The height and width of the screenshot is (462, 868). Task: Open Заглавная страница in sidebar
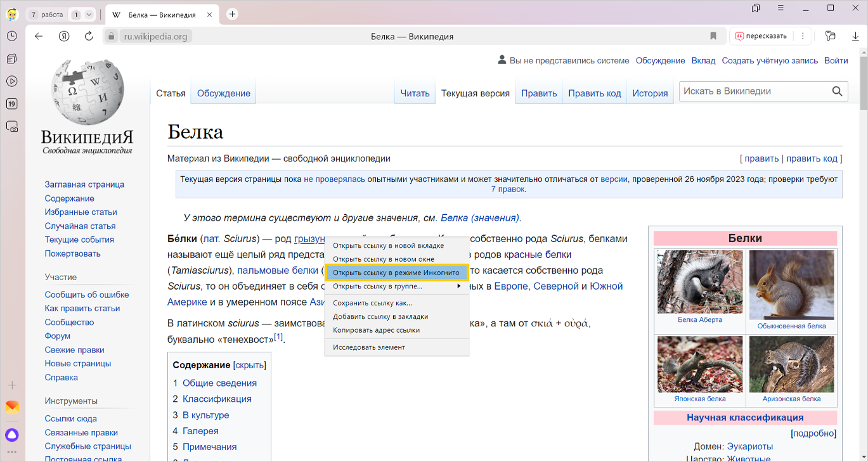(84, 184)
